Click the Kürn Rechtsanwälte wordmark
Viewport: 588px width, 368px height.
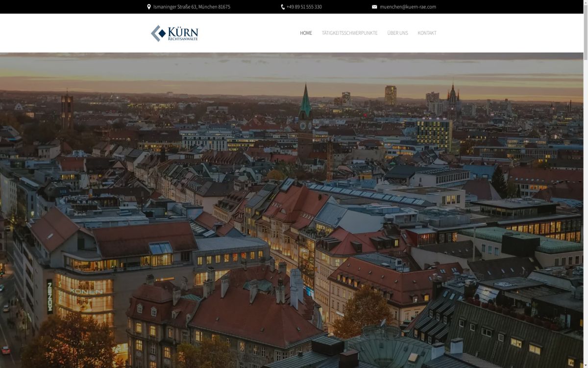[183, 32]
